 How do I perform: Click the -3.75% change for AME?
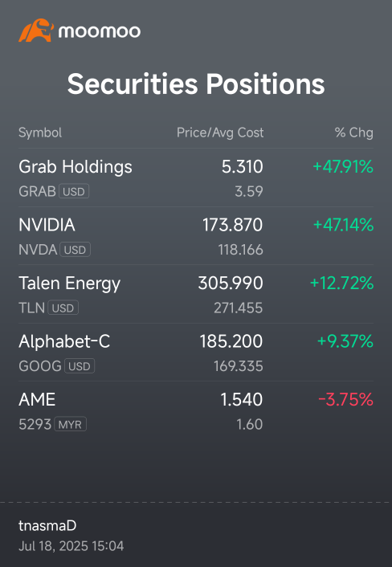tap(345, 400)
